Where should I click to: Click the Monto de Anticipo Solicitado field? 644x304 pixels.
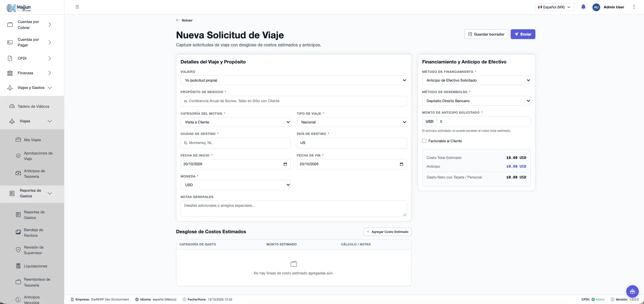point(483,122)
